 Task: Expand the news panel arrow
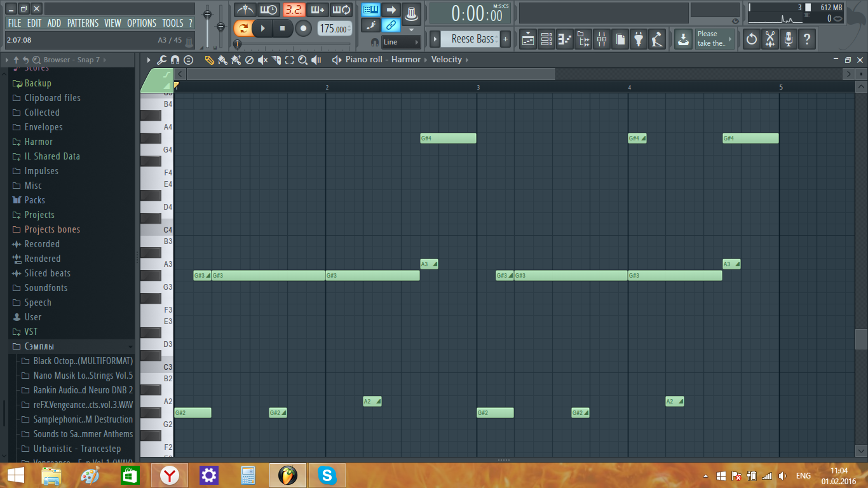[730, 39]
